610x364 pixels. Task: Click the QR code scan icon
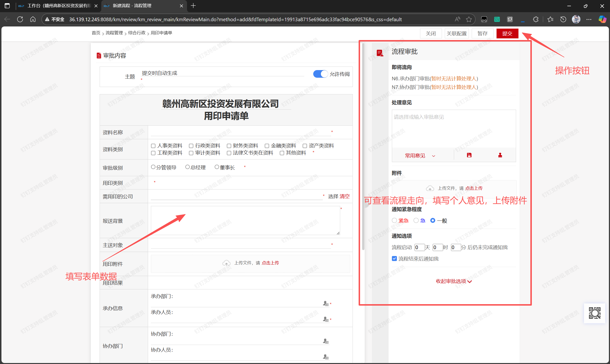click(x=595, y=313)
